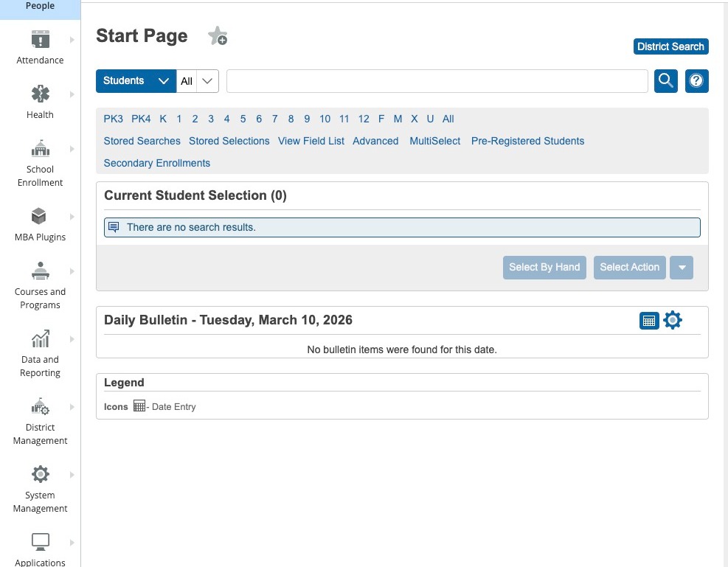Open Daily Bulletin settings gear icon
Screen dimensions: 728x567
click(x=673, y=320)
